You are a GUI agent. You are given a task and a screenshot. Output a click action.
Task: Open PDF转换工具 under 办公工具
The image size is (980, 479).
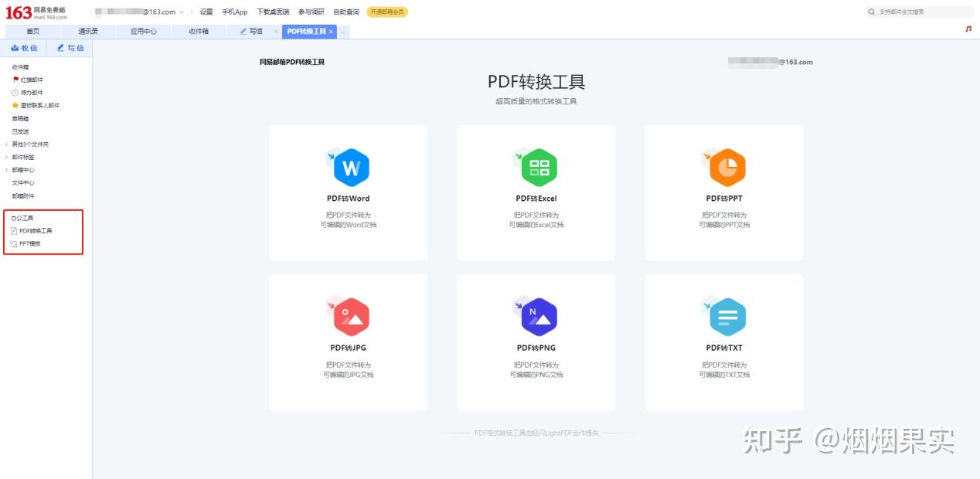coord(36,231)
